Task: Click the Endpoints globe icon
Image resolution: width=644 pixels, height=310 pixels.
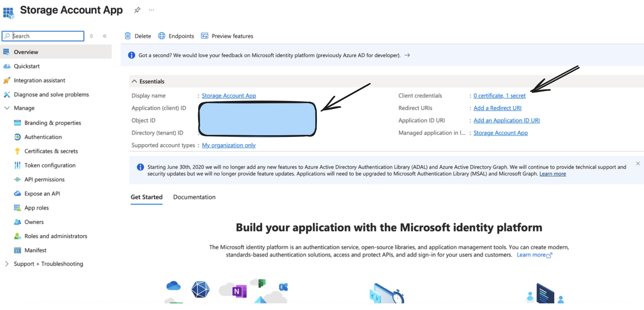Action: [x=162, y=36]
